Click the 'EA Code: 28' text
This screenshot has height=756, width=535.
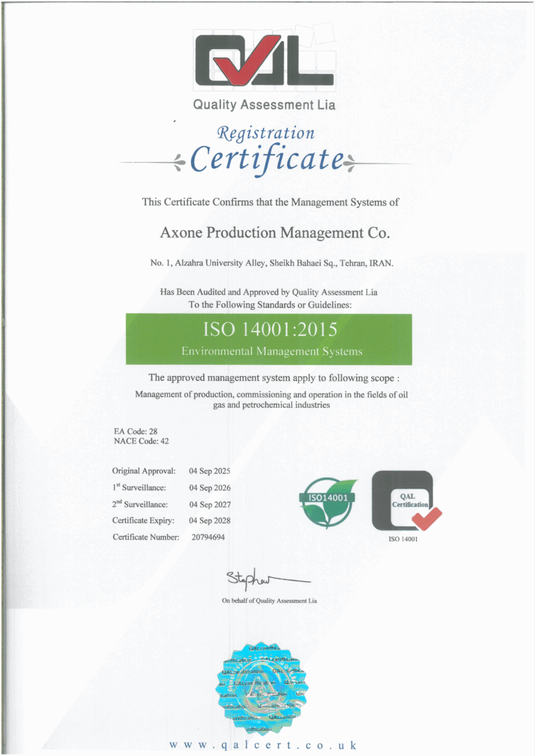click(x=136, y=432)
